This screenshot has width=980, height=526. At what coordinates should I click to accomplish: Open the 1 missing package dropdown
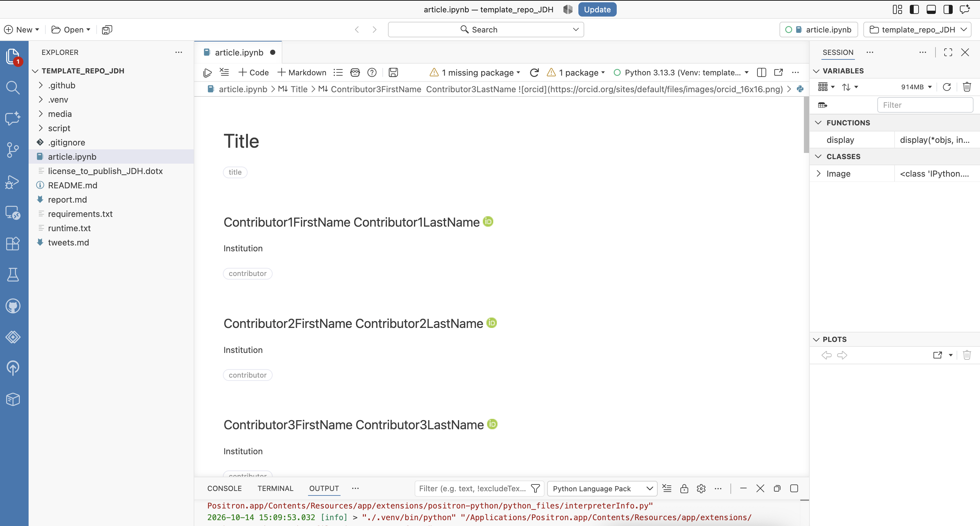(475, 73)
